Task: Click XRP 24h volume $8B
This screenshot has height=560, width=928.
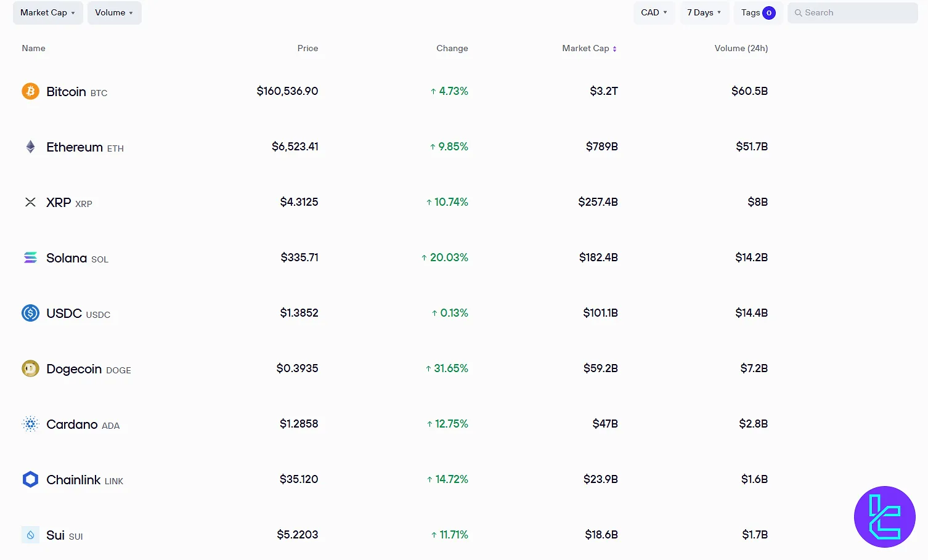Action: coord(758,202)
